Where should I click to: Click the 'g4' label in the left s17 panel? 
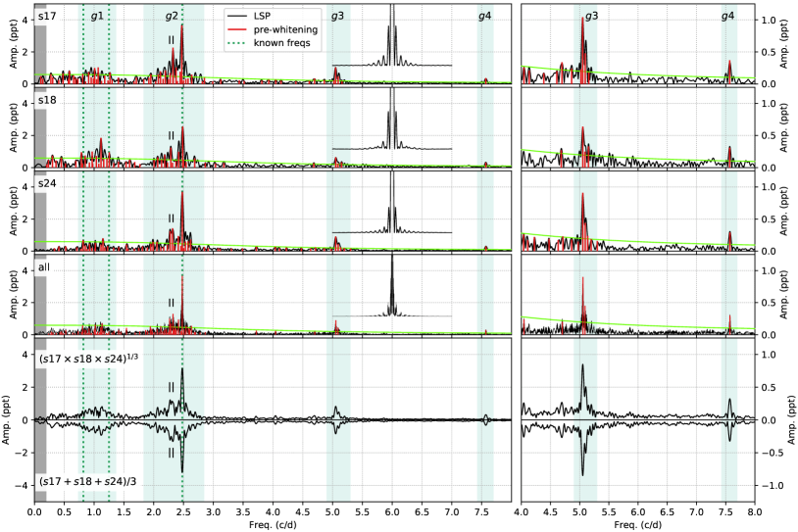click(484, 17)
